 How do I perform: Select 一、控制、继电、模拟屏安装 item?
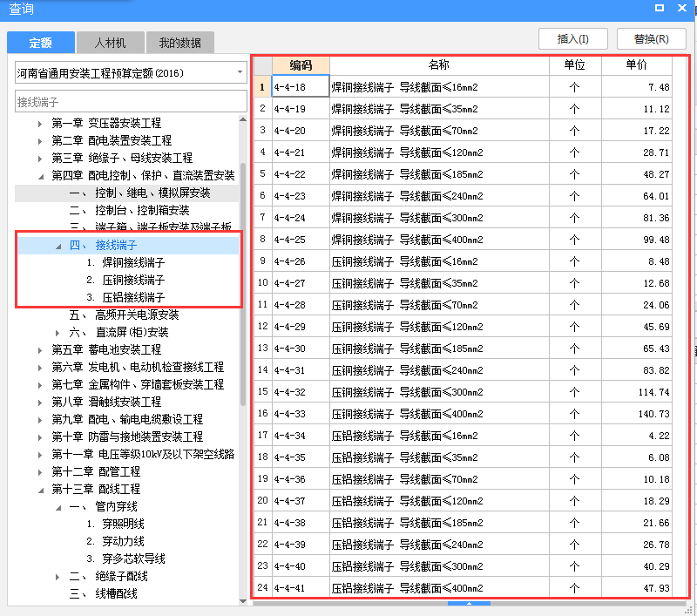[x=139, y=193]
